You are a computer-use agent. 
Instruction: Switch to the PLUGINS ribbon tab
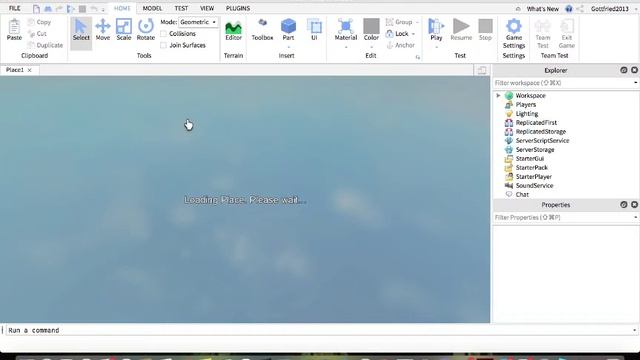coord(238,8)
